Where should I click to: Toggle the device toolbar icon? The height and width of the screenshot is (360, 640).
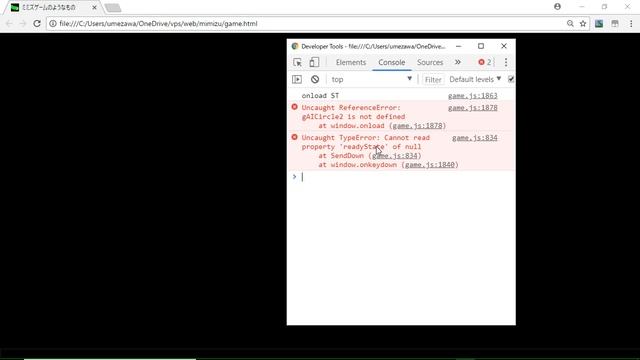pyautogui.click(x=314, y=62)
